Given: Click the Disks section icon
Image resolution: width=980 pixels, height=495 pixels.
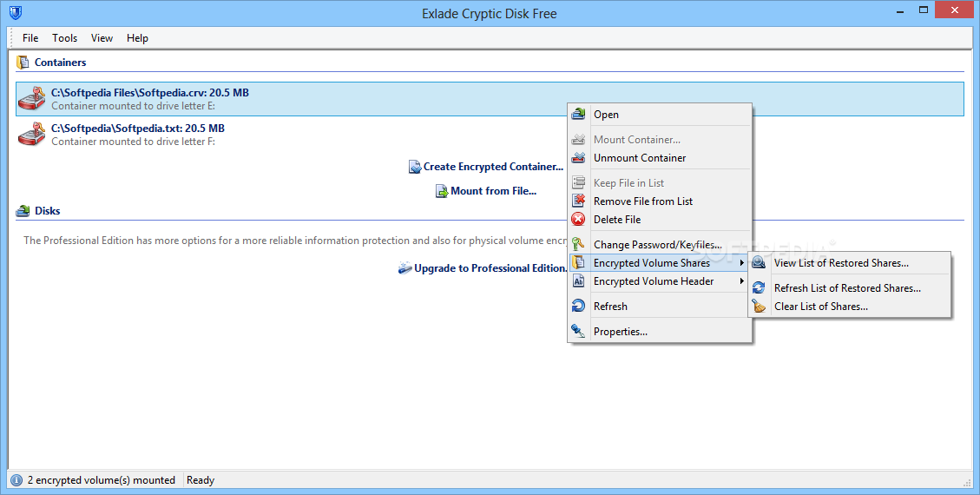Looking at the screenshot, I should (x=23, y=211).
